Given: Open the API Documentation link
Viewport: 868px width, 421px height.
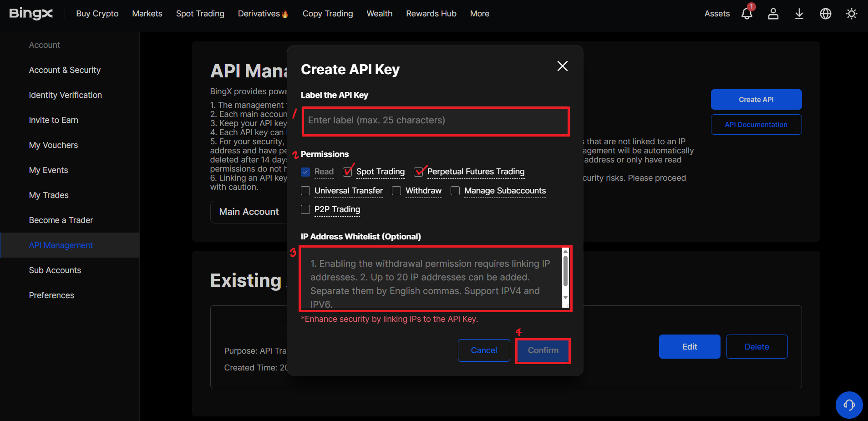Looking at the screenshot, I should pos(756,125).
